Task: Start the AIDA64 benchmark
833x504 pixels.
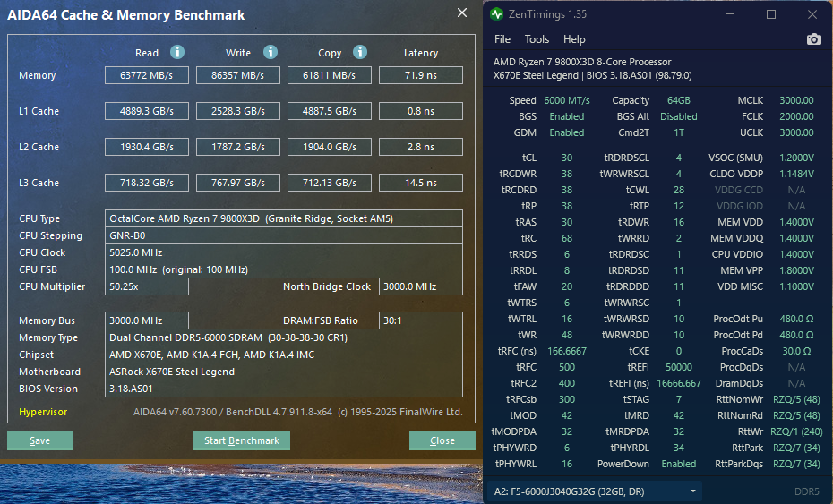Action: click(242, 440)
